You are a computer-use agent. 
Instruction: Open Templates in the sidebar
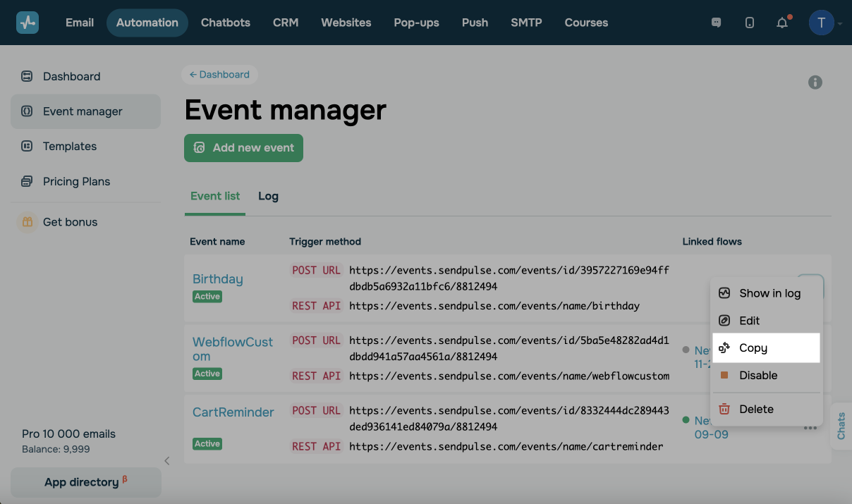click(69, 146)
